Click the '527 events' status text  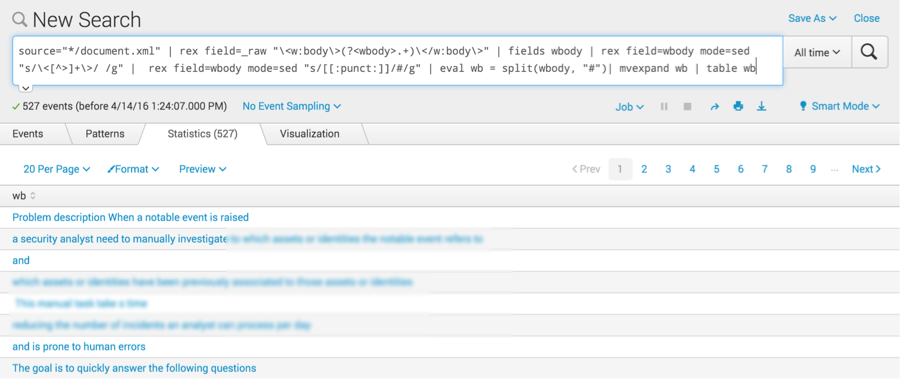[119, 106]
